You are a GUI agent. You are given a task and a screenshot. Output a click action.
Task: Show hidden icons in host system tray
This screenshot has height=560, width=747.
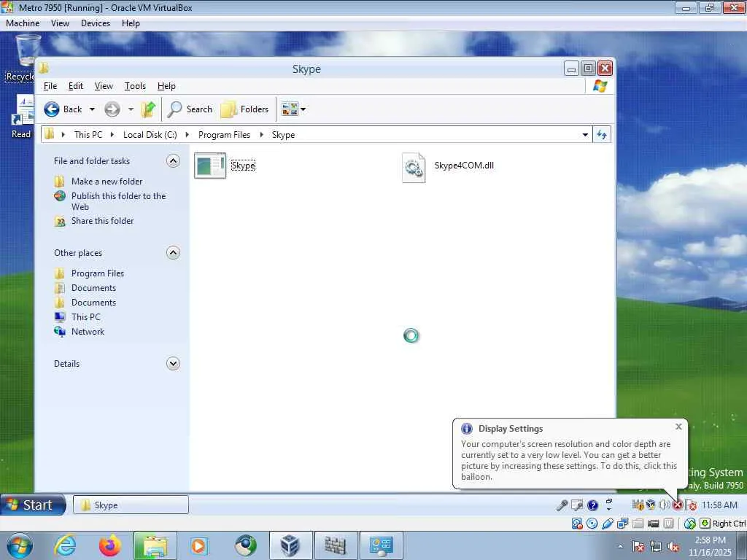click(x=620, y=546)
